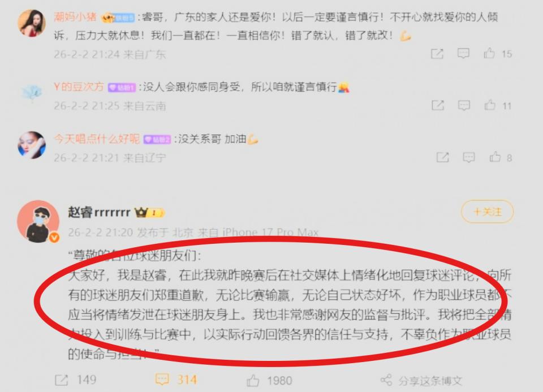
Task: Open 今天唱点什么好呢 avatar picture
Action: (x=32, y=145)
